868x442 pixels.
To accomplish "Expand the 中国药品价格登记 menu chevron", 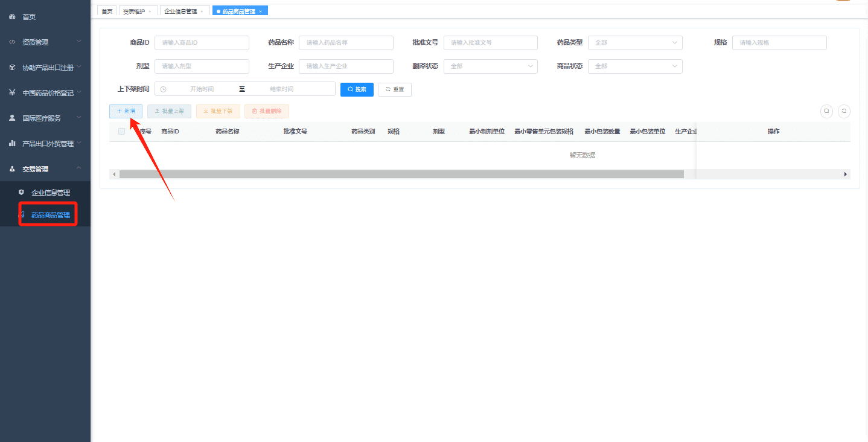I will [x=79, y=92].
